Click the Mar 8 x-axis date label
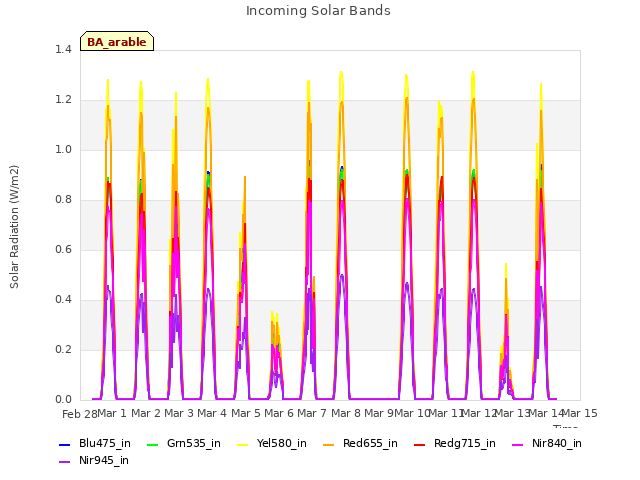Screen dimensions: 640x480 click(x=346, y=413)
